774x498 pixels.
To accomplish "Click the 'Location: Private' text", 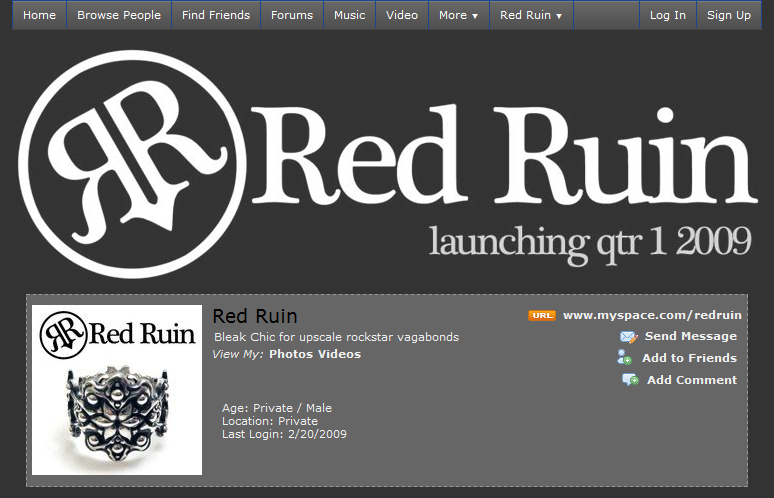I will pyautogui.click(x=270, y=421).
